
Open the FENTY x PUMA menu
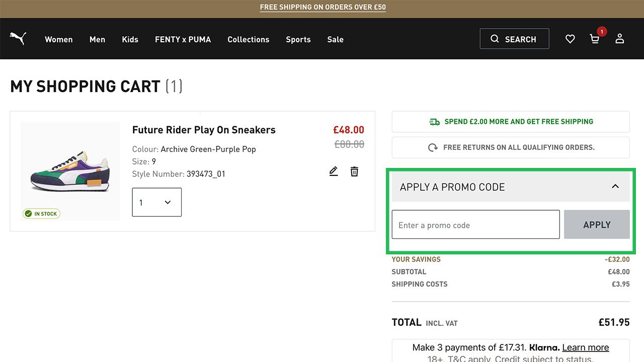pos(183,39)
